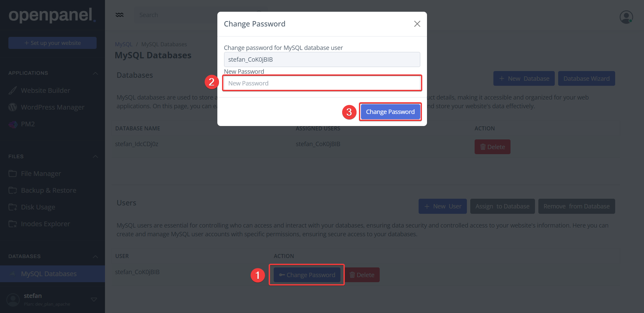Click the Database Wizard button

(x=586, y=78)
